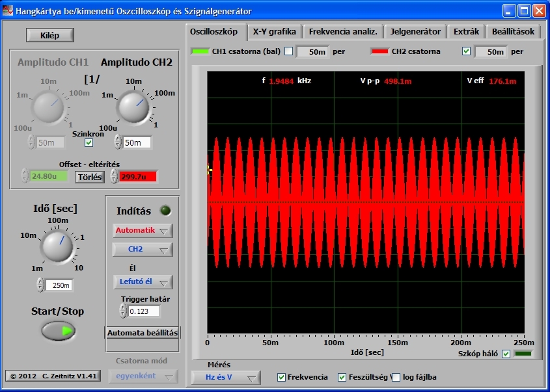Click the Kilép exit button
This screenshot has height=392, width=550.
(x=50, y=36)
